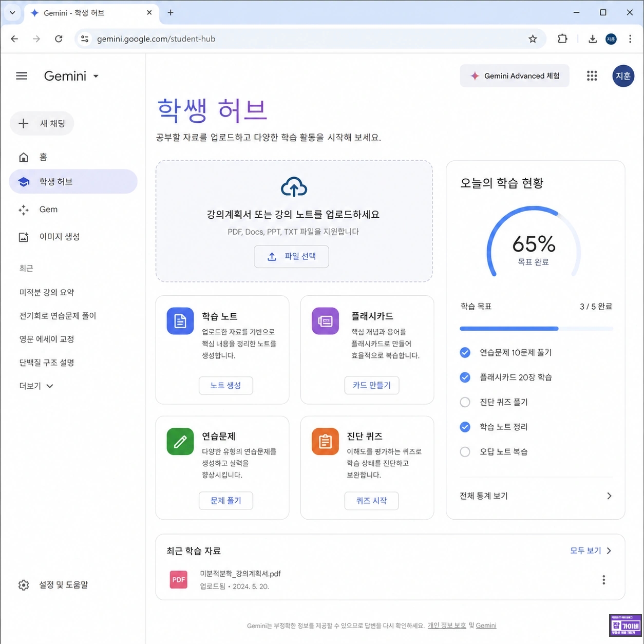
Task: Open file 미분적분학_강의계획서.pdf
Action: click(240, 574)
